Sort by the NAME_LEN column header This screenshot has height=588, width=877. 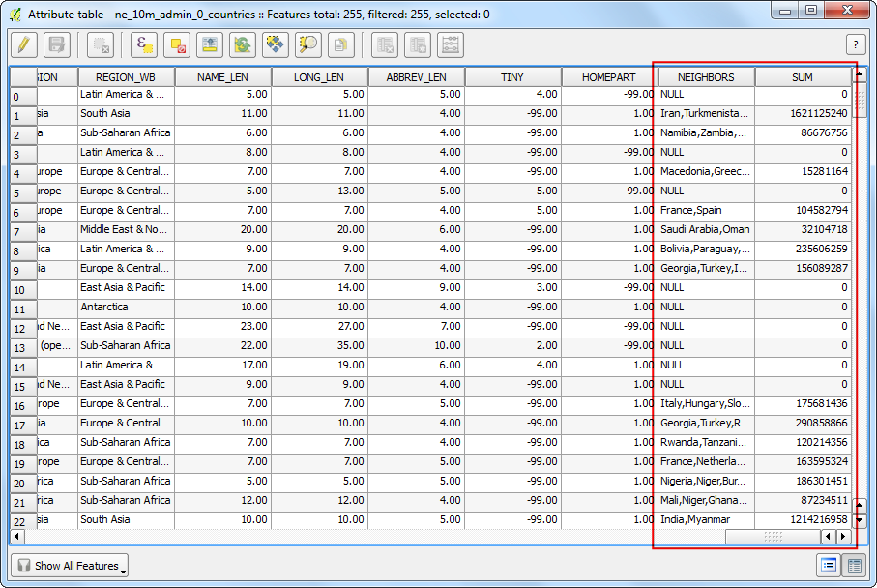222,77
